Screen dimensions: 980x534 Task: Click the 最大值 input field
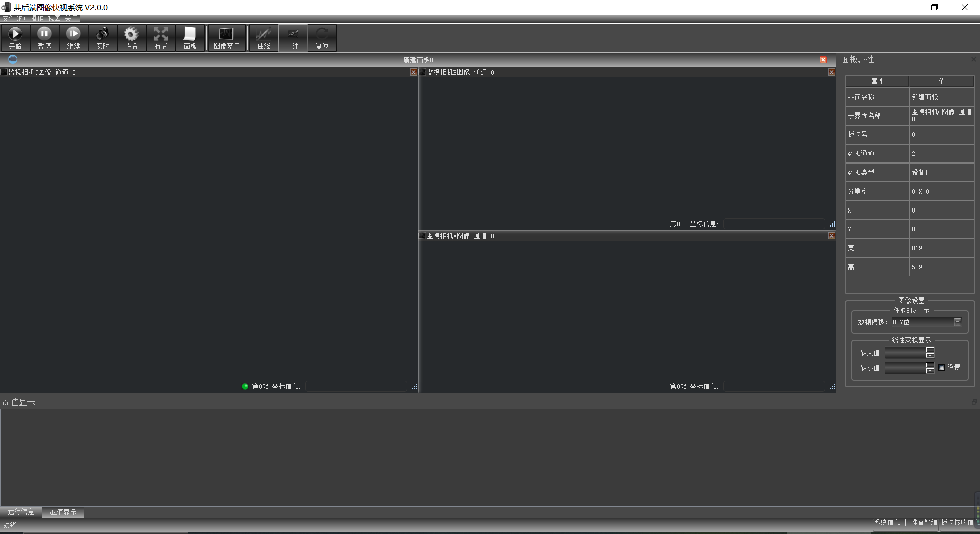pos(905,353)
